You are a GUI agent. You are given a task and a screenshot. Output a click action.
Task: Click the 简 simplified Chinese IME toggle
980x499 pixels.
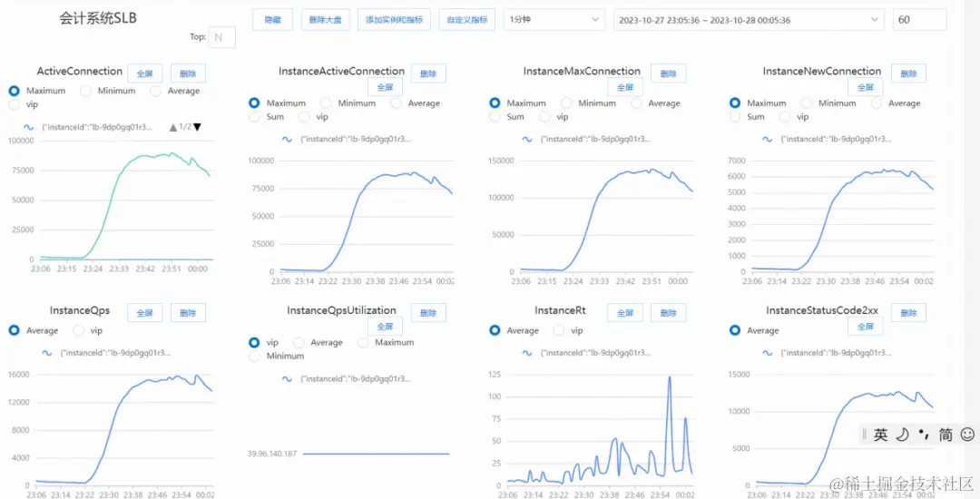coord(945,435)
